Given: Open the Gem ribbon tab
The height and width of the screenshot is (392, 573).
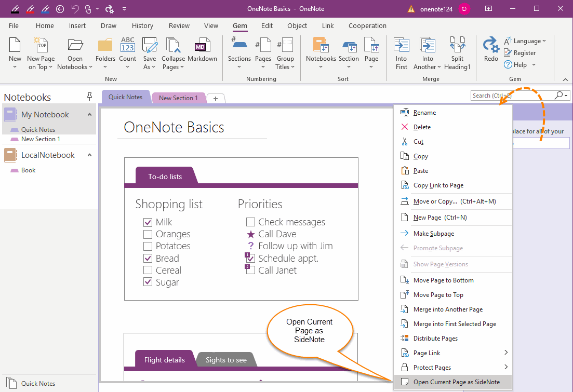Looking at the screenshot, I should (239, 25).
